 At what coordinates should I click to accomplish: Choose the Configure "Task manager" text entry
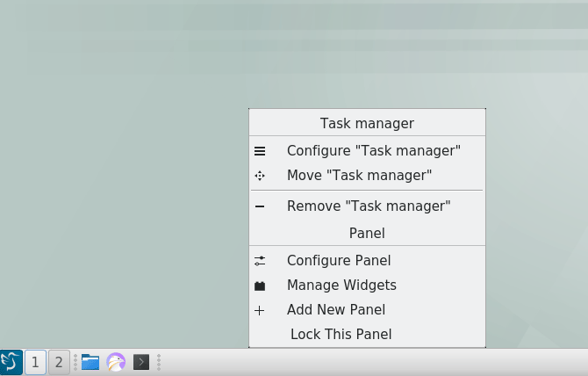click(x=373, y=151)
